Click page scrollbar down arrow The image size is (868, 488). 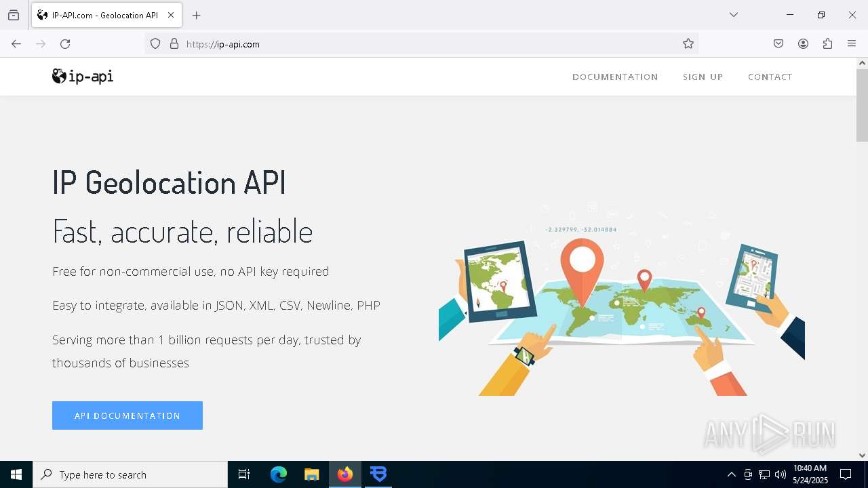click(x=862, y=455)
